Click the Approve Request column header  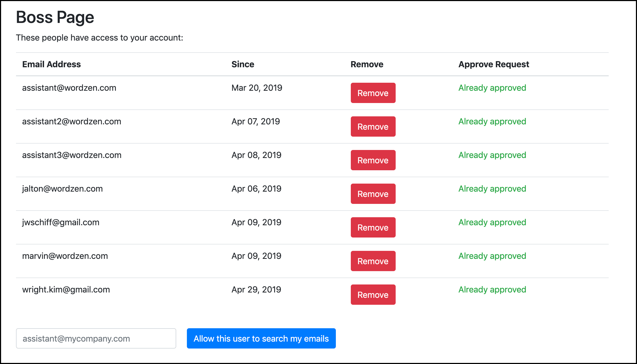(x=494, y=64)
